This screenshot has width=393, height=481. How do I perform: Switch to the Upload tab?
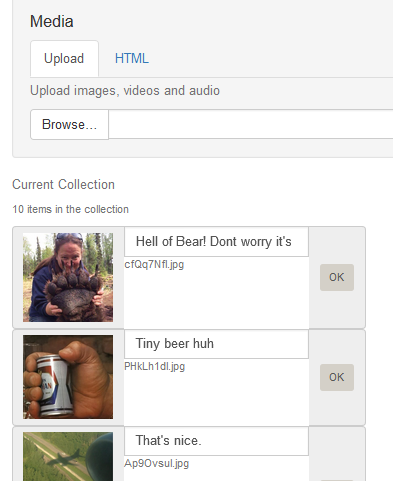coord(64,59)
